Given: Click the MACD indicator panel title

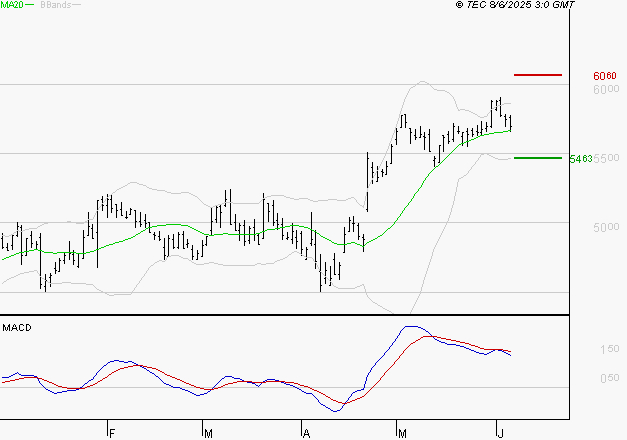Looking at the screenshot, I should [17, 328].
